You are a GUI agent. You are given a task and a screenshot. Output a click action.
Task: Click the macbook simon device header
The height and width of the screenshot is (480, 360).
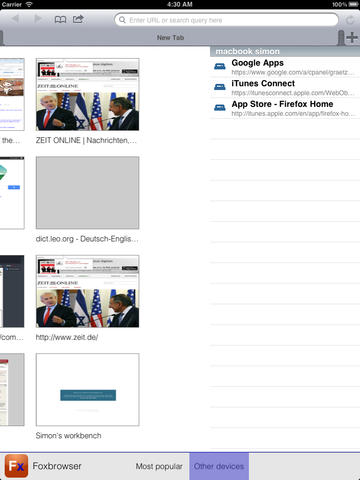285,51
